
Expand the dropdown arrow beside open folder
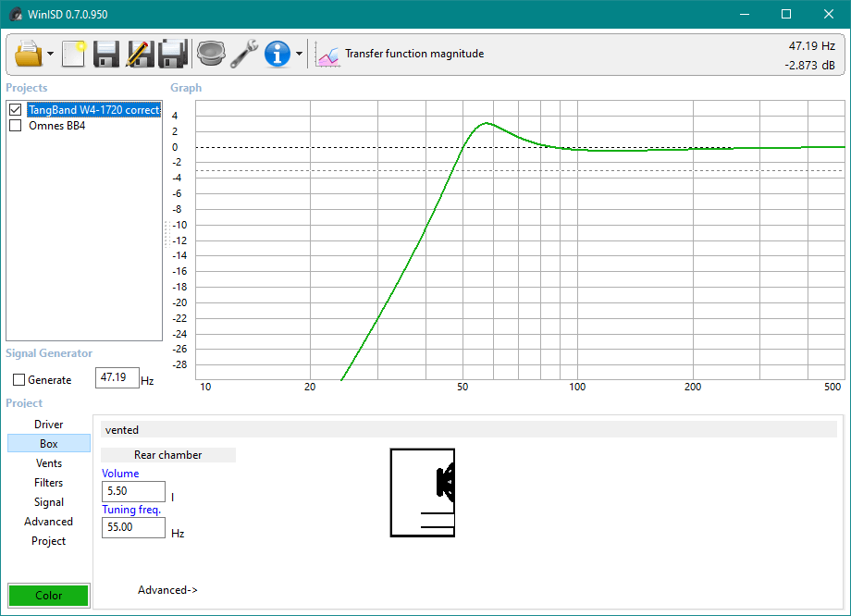[51, 54]
